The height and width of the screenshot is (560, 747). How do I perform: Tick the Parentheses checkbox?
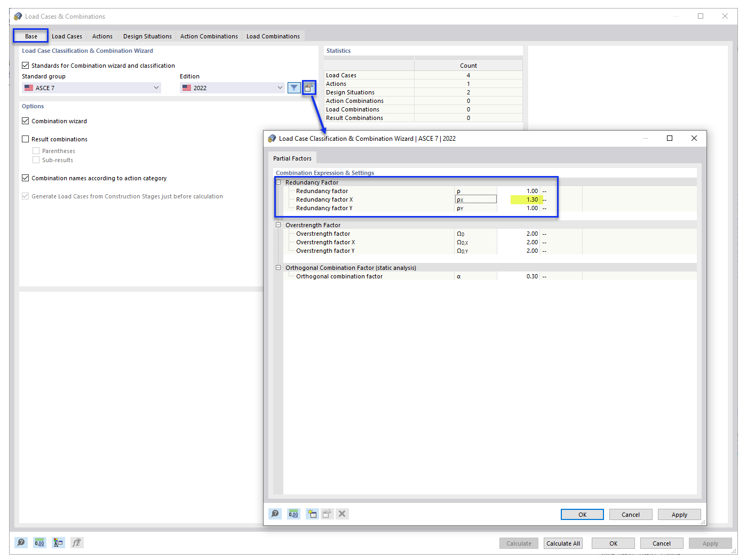point(36,151)
